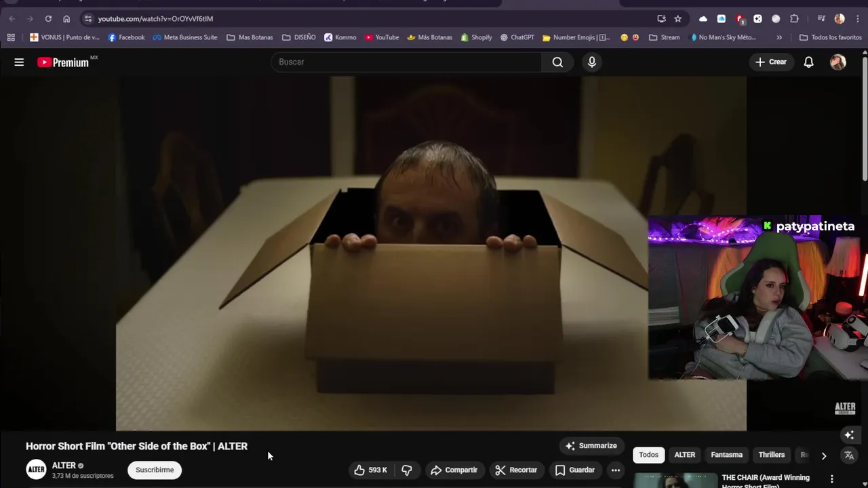Click the ALTER channel name
Screen dimensions: 868x488
(64, 466)
